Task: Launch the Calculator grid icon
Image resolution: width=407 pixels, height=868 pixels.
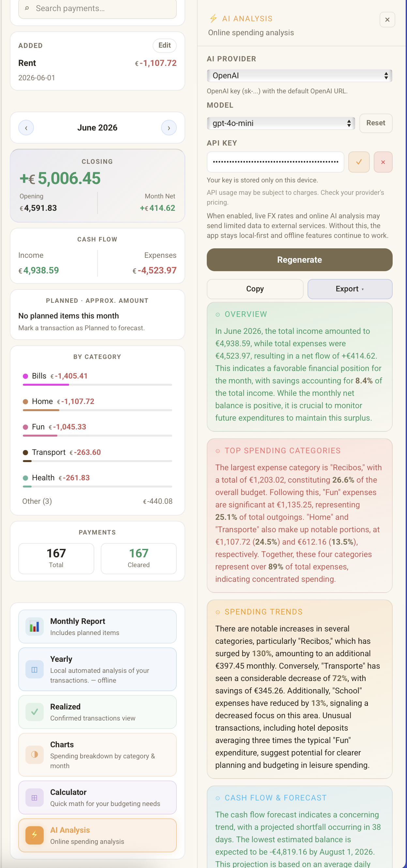Action: point(34,798)
